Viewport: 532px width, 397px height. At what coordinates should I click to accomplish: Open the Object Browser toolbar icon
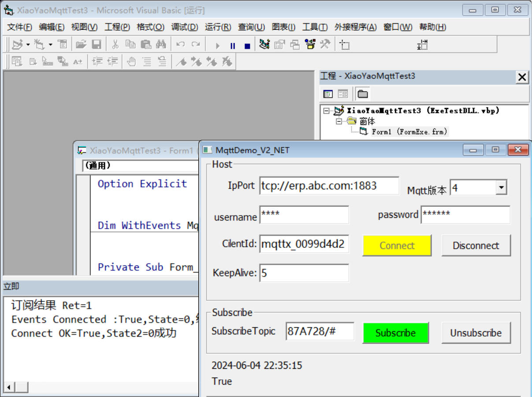point(310,45)
